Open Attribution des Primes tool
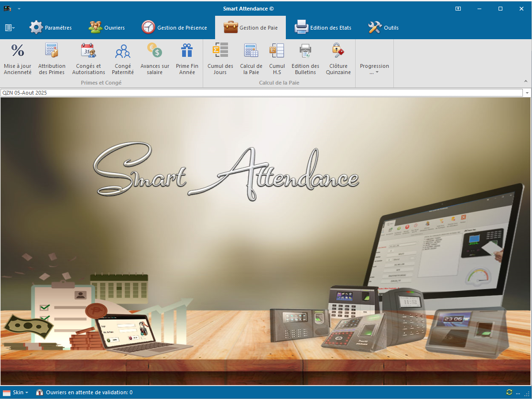The height and width of the screenshot is (399, 532). pos(52,51)
